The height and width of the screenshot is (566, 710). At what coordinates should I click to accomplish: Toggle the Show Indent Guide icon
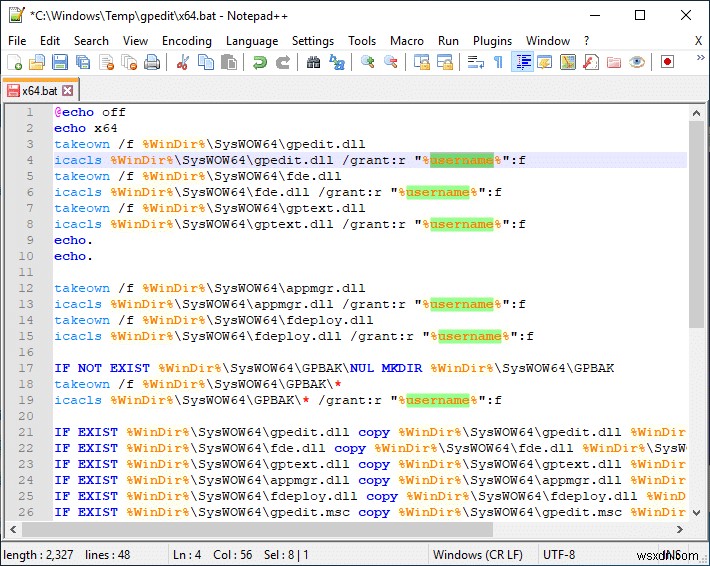click(523, 62)
